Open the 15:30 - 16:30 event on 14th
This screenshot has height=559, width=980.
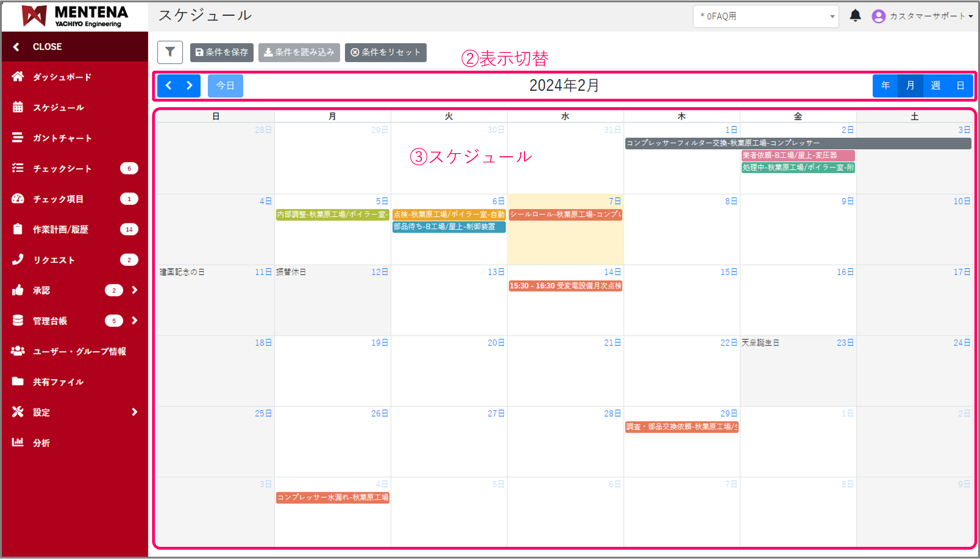[565, 286]
